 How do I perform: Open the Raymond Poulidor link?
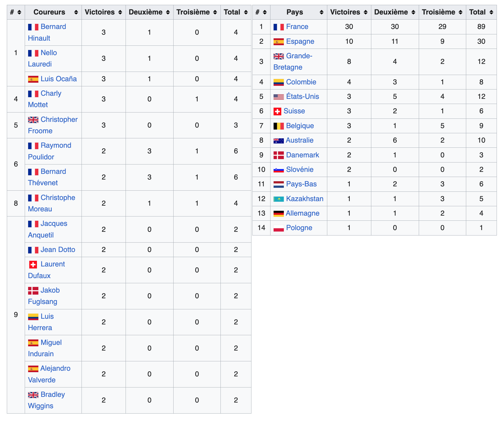click(56, 145)
